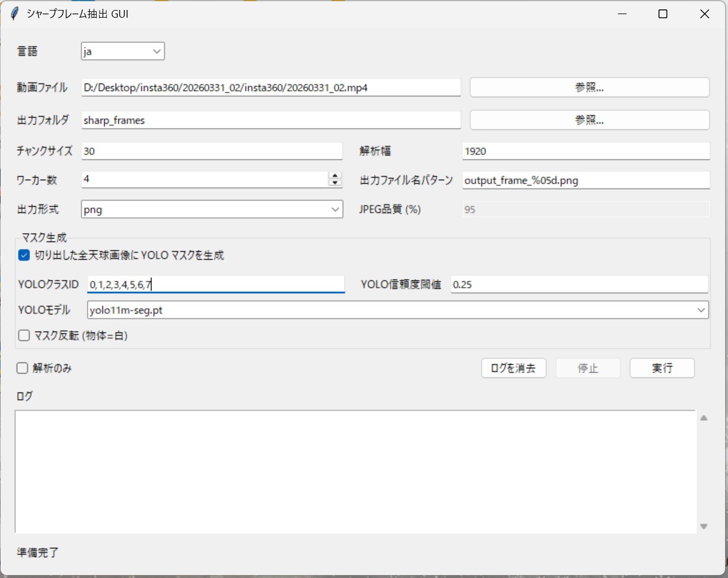Click the 出力ファイル名パターン field
This screenshot has height=578, width=728.
click(x=586, y=180)
